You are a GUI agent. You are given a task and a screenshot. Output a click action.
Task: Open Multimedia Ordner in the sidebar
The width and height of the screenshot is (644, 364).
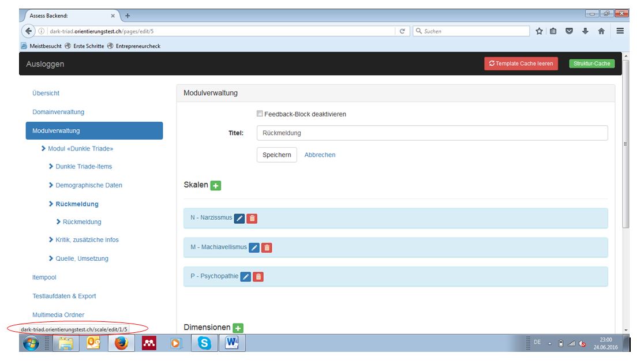click(x=58, y=315)
